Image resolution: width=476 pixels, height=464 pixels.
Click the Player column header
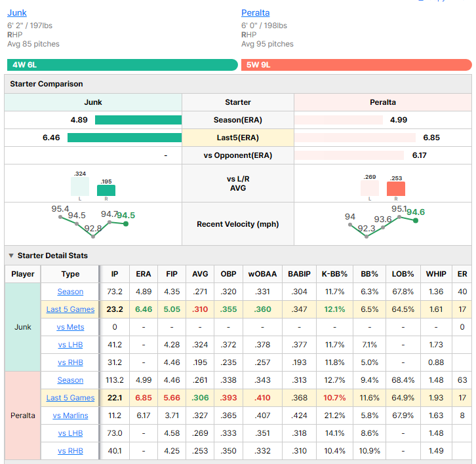click(23, 274)
